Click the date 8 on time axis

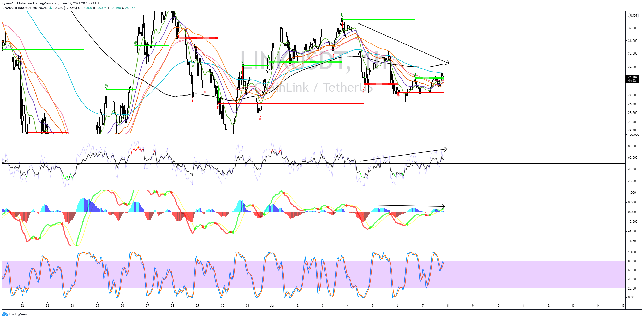click(448, 306)
